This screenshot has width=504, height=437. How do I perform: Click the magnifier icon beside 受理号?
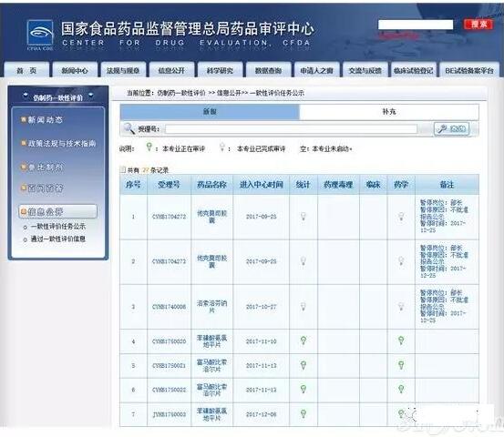pyautogui.click(x=129, y=128)
